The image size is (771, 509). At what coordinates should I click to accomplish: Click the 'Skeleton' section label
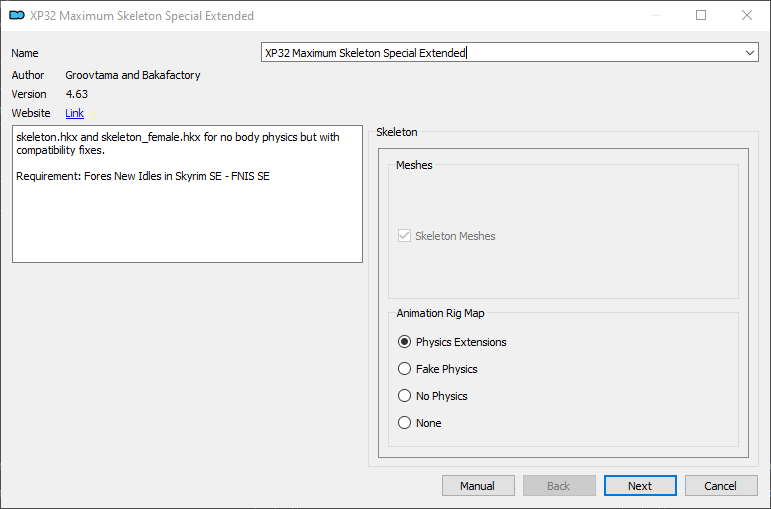pos(396,132)
